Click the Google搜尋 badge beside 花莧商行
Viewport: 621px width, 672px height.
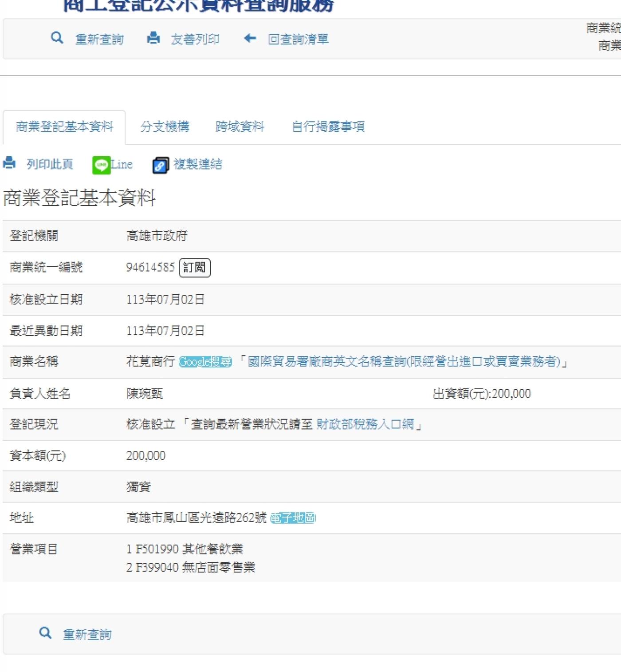pos(205,362)
